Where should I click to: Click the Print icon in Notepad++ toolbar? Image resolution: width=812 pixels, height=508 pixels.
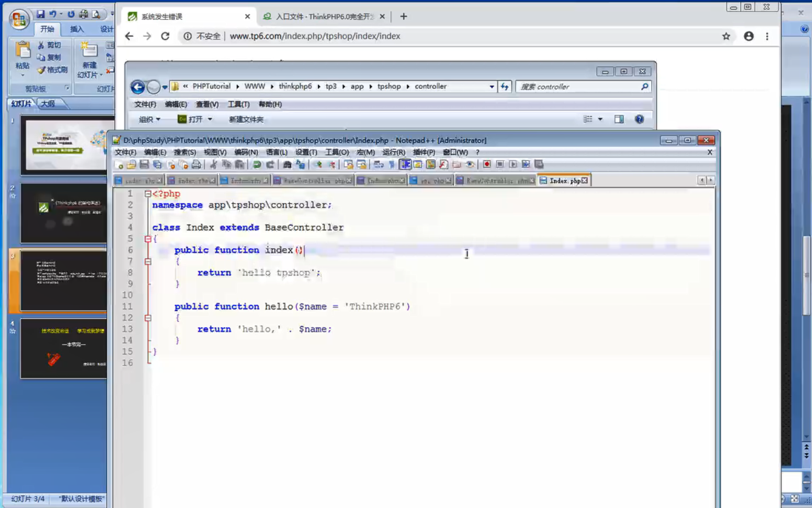coord(196,165)
